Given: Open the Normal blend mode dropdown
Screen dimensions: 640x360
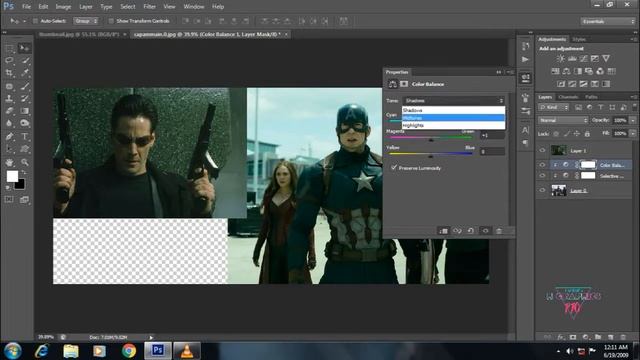Looking at the screenshot, I should click(x=563, y=120).
